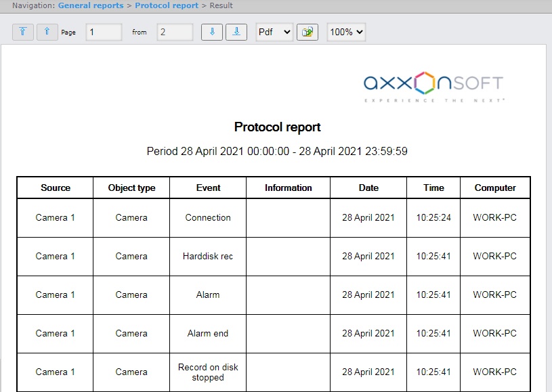Click the Harddisk rec event cell
The width and height of the screenshot is (552, 392).
(x=208, y=256)
